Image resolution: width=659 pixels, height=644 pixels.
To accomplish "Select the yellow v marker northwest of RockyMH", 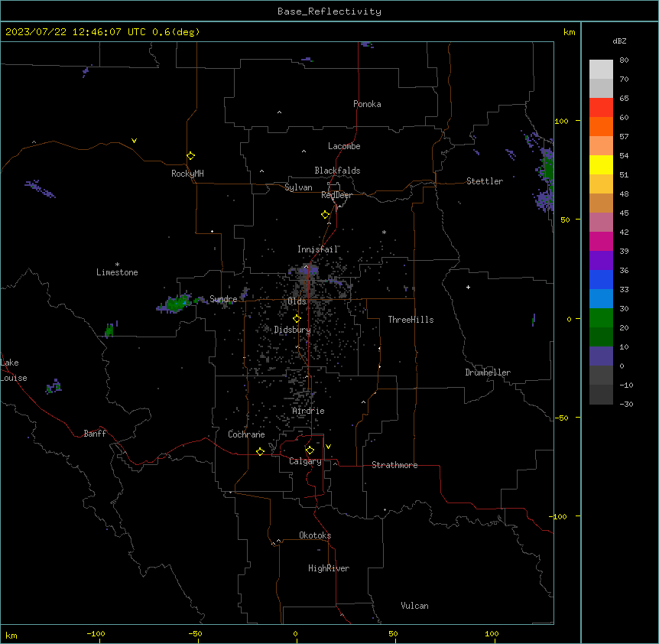I will pyautogui.click(x=134, y=141).
